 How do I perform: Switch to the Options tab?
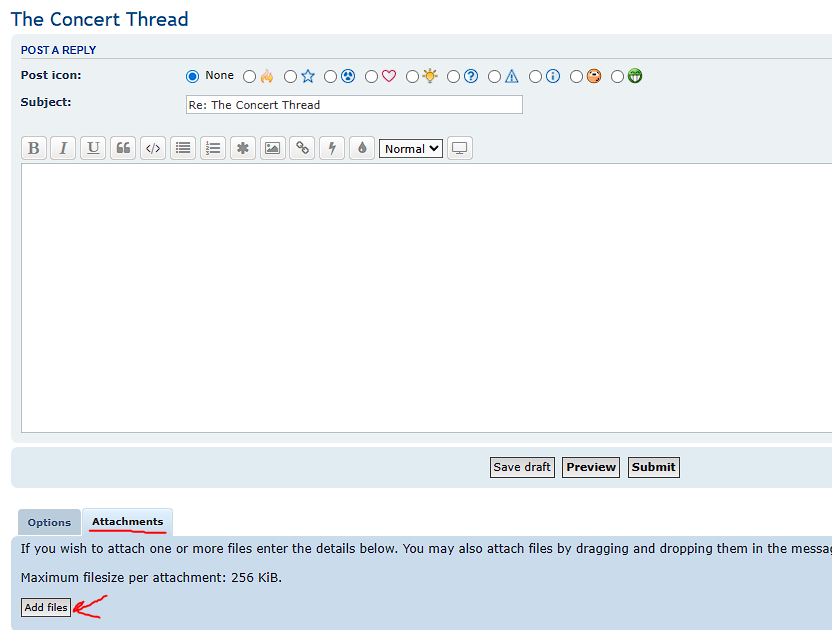pyautogui.click(x=49, y=522)
